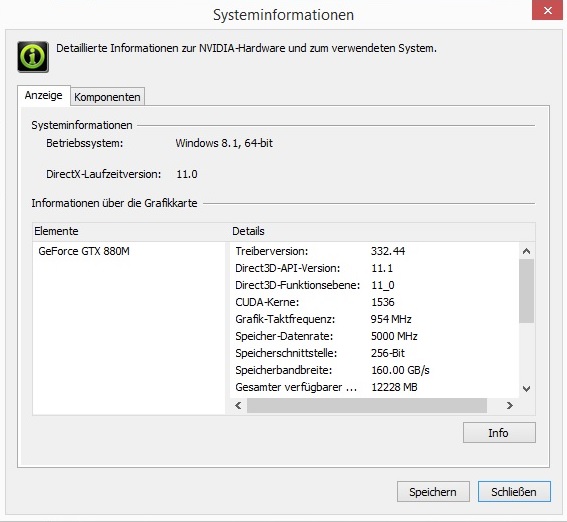Screen dimensions: 567x522
Task: Select the Anzeige tab
Action: [x=43, y=95]
